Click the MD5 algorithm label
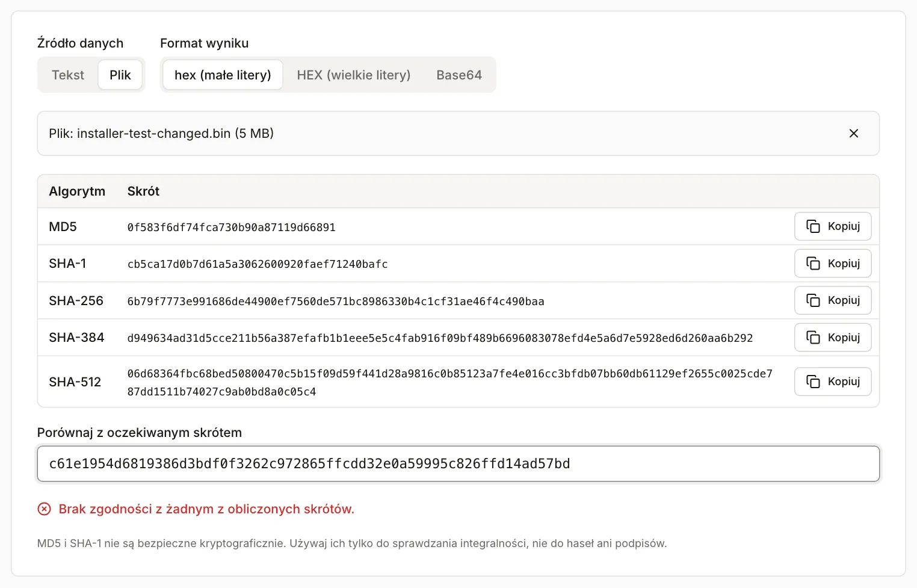Viewport: 917px width, 588px height. click(63, 227)
